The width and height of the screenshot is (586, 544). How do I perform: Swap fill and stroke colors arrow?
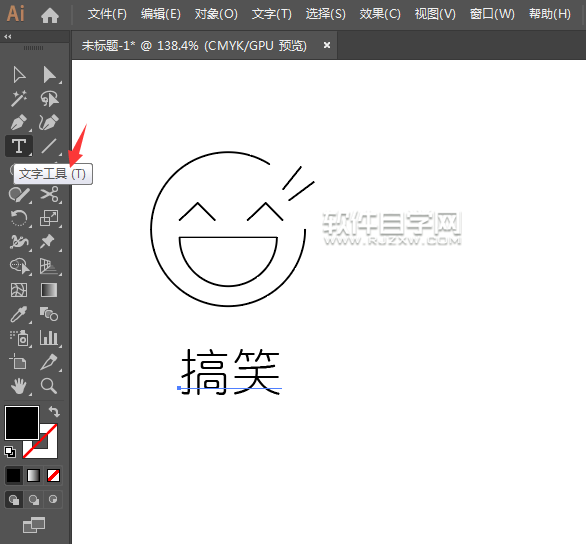tap(54, 412)
